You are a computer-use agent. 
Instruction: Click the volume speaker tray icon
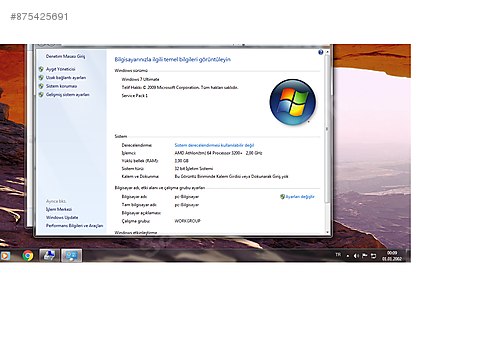pyautogui.click(x=356, y=256)
